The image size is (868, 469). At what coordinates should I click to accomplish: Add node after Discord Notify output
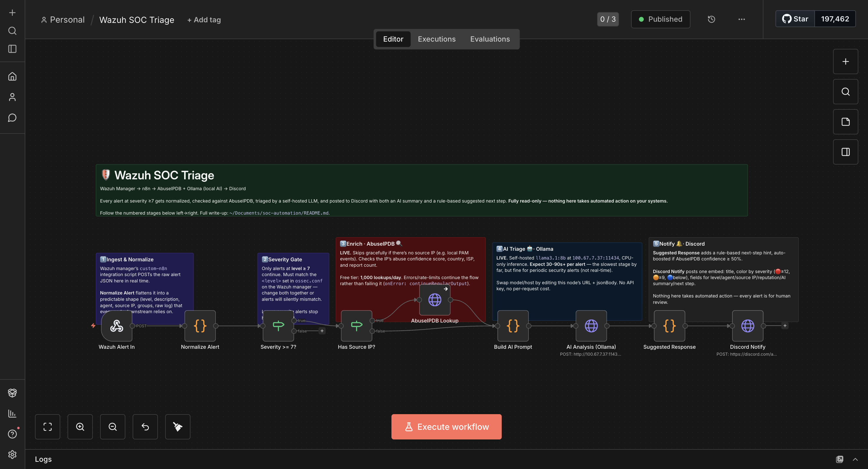(785, 326)
